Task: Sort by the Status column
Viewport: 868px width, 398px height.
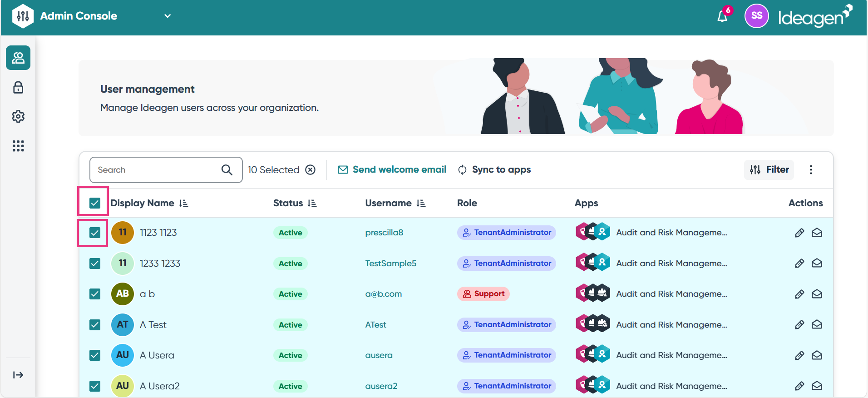Action: click(x=312, y=203)
